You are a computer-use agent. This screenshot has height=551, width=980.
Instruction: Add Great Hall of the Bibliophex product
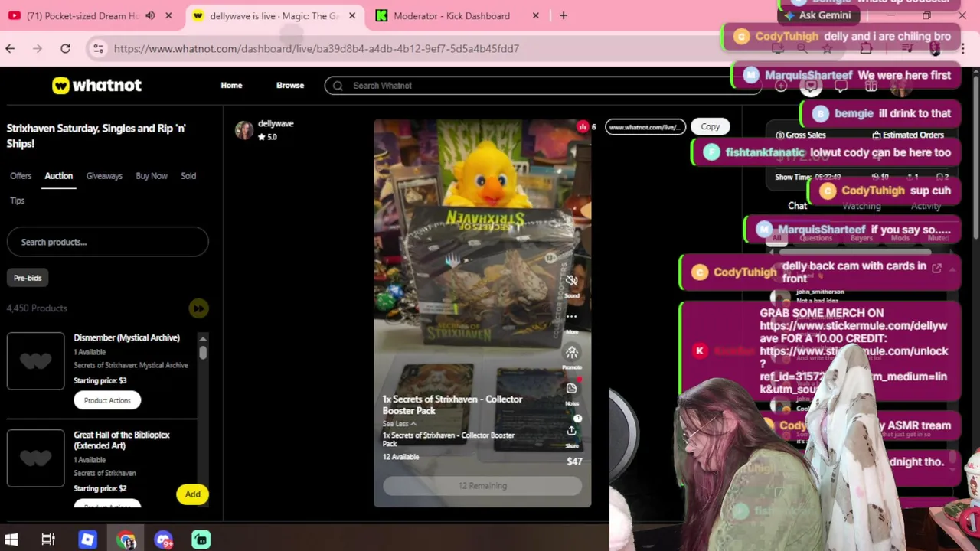coord(192,494)
